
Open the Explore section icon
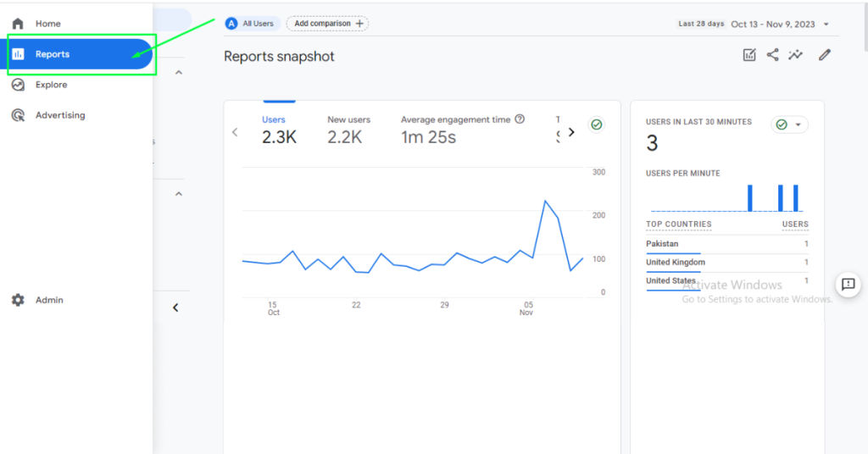coord(18,85)
